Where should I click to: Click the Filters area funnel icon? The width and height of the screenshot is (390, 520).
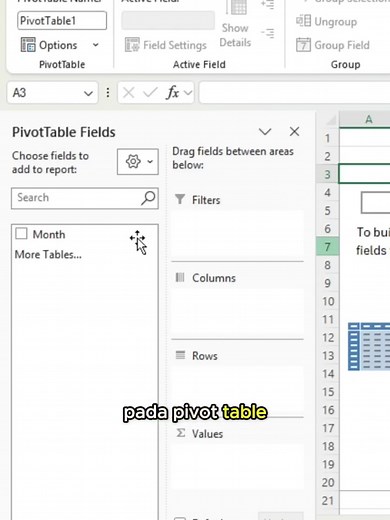[180, 199]
